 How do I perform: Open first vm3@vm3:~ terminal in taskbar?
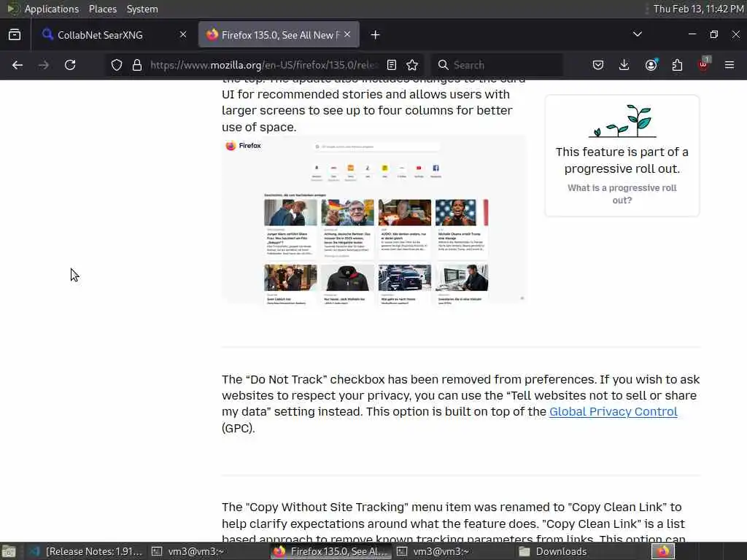tap(187, 551)
